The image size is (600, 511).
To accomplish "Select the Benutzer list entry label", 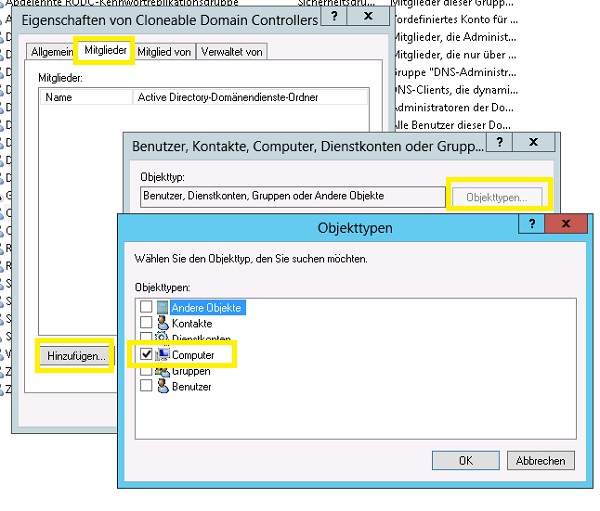I will (x=191, y=387).
